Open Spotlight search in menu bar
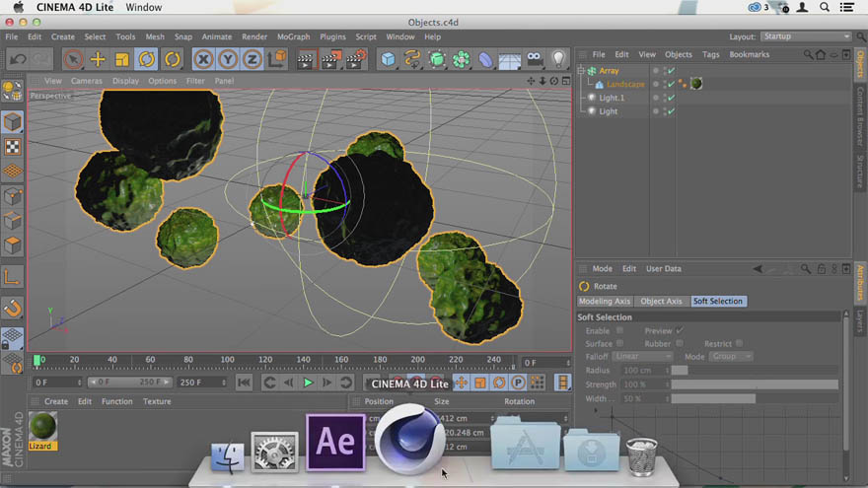This screenshot has height=488, width=868. point(825,7)
